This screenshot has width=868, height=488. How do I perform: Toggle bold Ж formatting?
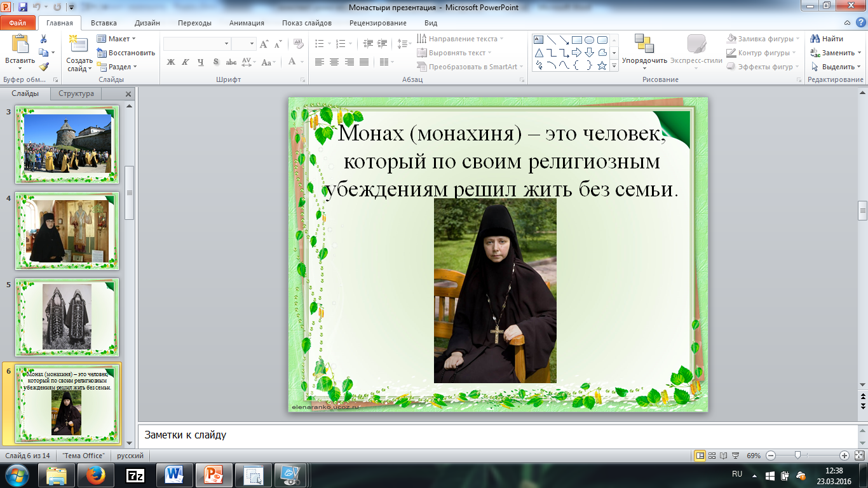click(x=170, y=62)
